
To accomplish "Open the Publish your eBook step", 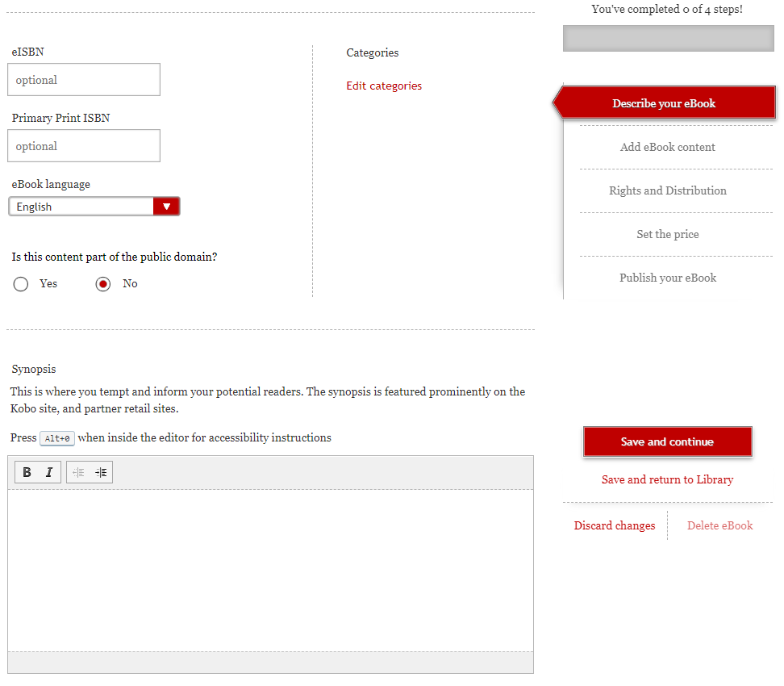I will pos(667,278).
